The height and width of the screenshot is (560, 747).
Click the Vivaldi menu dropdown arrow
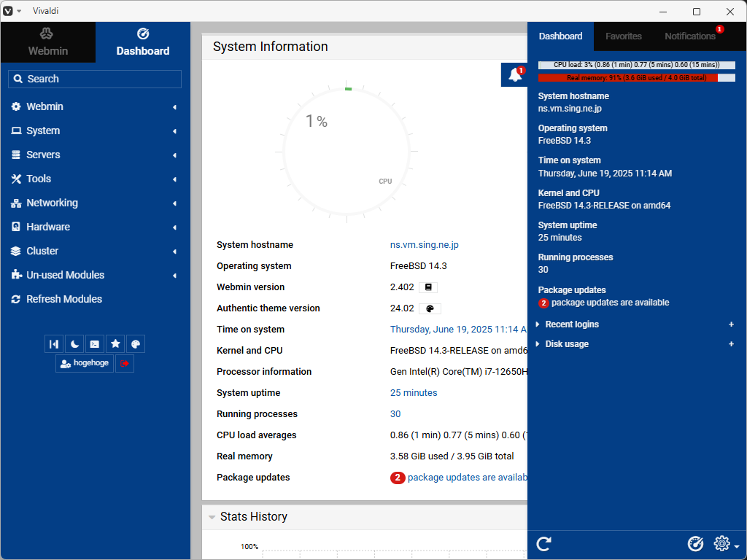19,11
